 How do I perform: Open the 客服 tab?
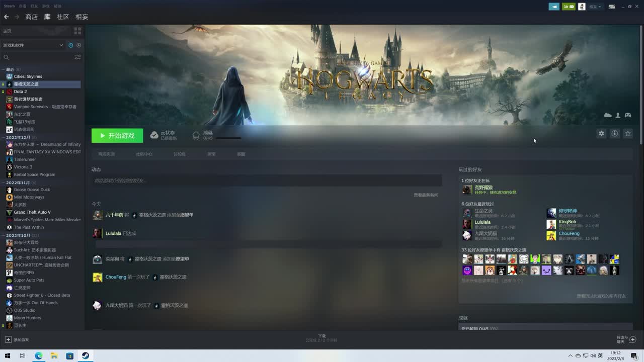pyautogui.click(x=241, y=154)
